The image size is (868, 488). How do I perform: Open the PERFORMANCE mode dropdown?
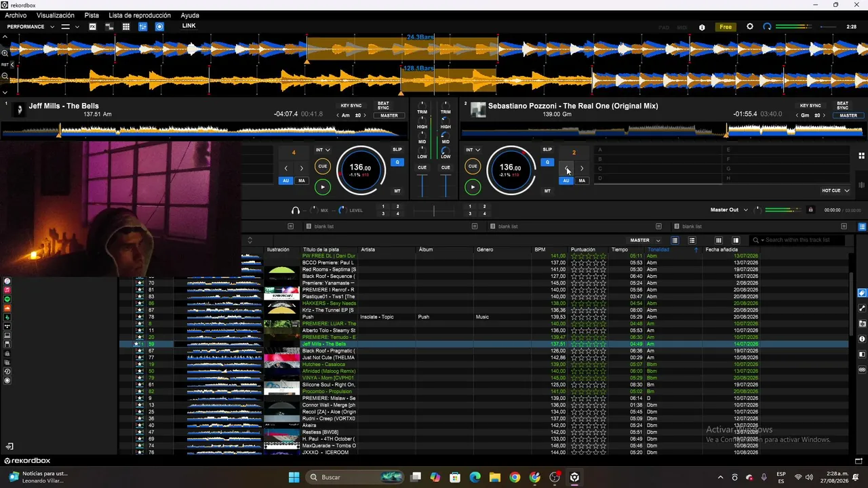click(31, 26)
